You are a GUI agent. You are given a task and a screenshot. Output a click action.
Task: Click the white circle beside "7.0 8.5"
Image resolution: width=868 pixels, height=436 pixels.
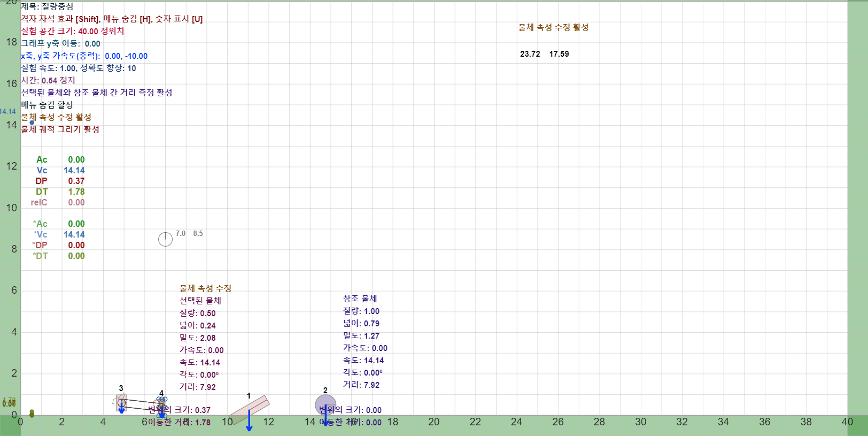pos(166,239)
